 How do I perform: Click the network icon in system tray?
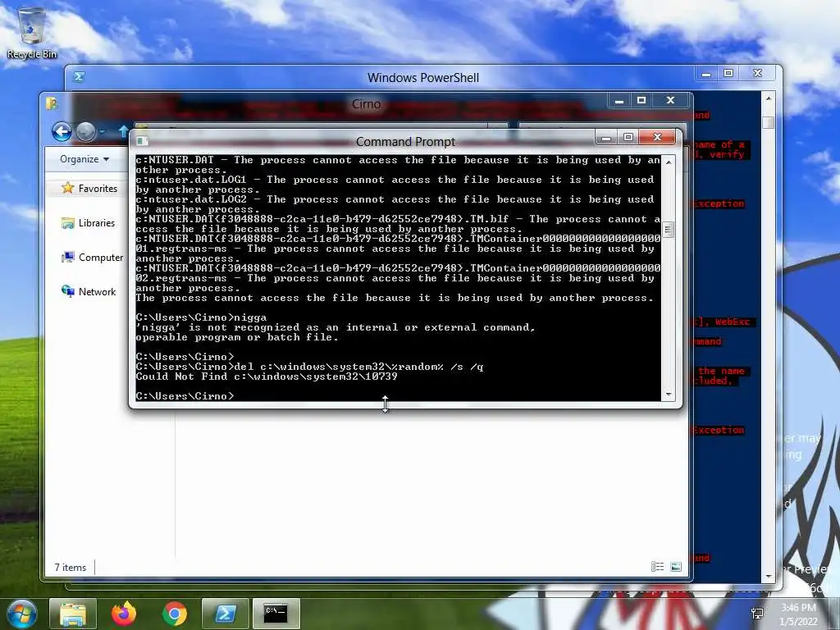pyautogui.click(x=757, y=614)
